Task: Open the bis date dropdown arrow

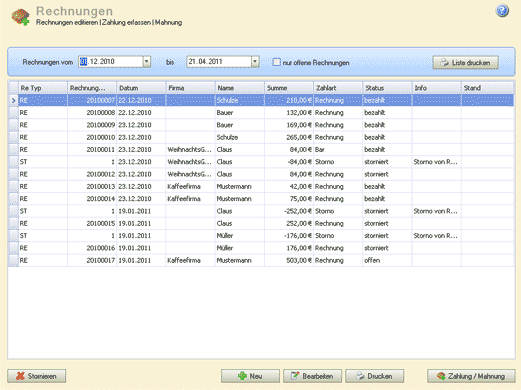Action: click(255, 62)
